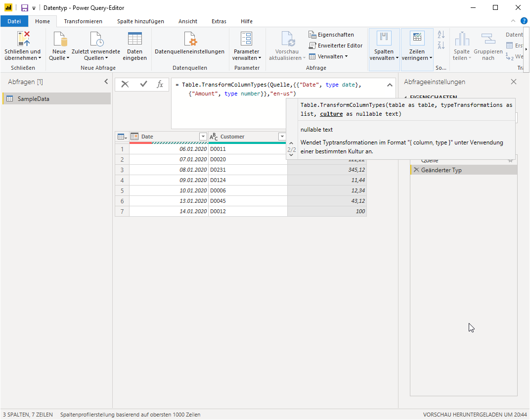Click cell D0231

248,170
